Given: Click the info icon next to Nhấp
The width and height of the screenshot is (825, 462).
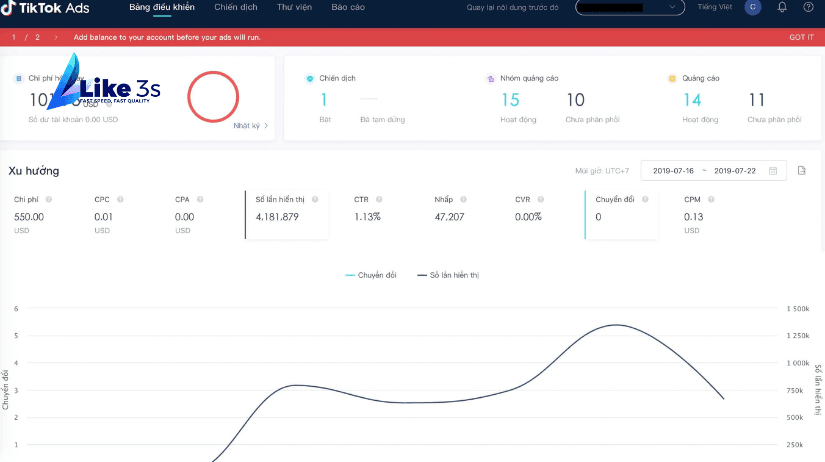Looking at the screenshot, I should point(463,199).
